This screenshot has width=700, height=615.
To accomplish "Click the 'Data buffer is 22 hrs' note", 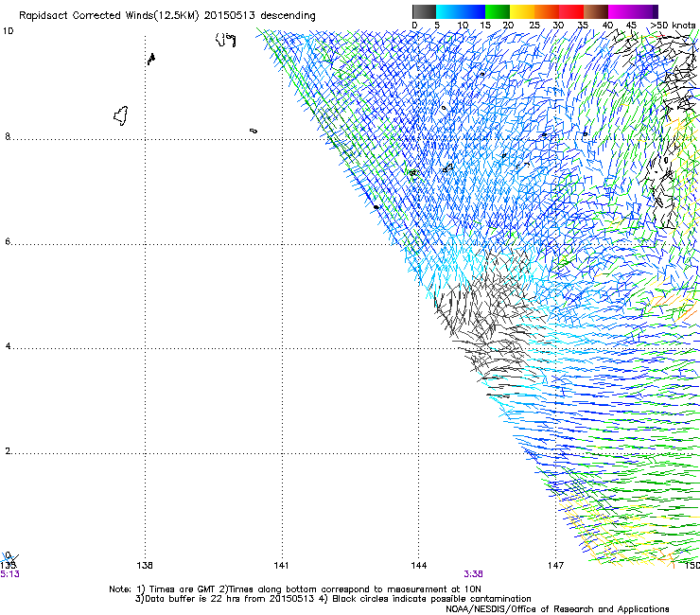I will pyautogui.click(x=333, y=599).
